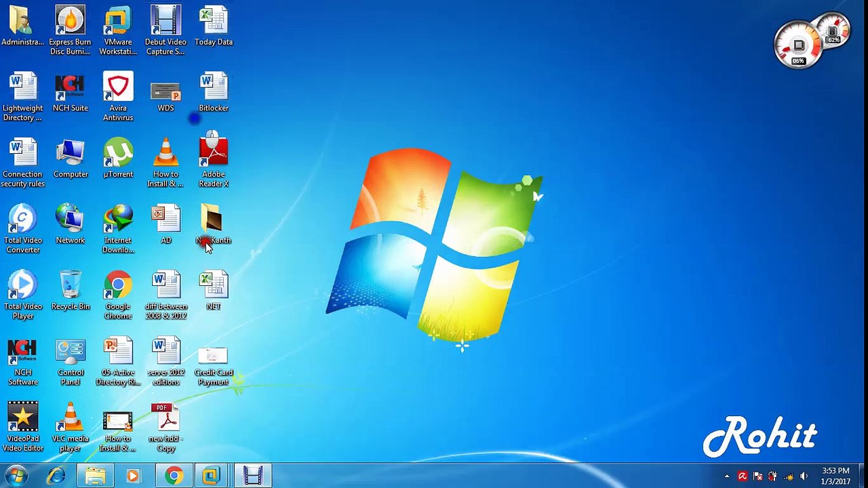Launch Total Video Player shortcut
The width and height of the screenshot is (868, 488).
tap(22, 296)
